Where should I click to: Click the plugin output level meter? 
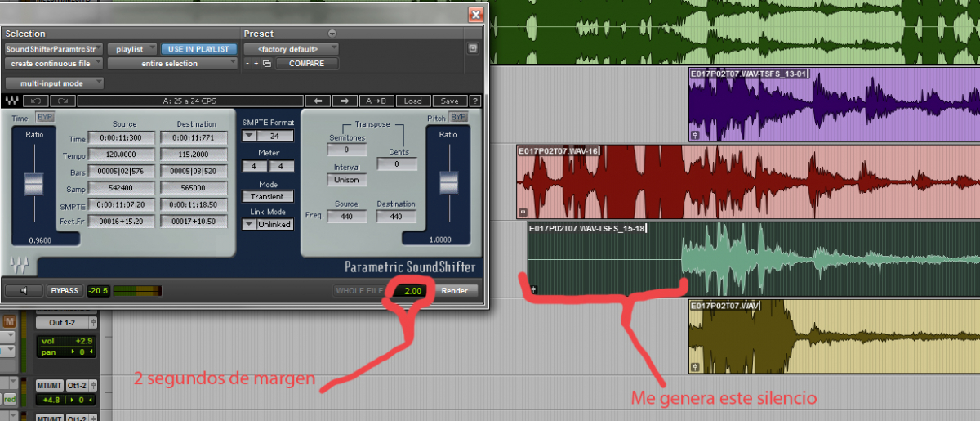pyautogui.click(x=136, y=290)
